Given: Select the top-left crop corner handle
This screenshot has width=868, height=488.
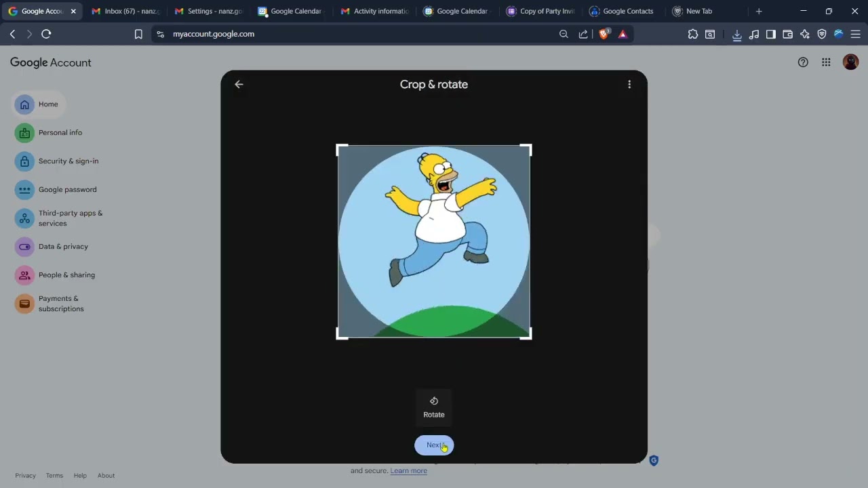Looking at the screenshot, I should [x=341, y=149].
